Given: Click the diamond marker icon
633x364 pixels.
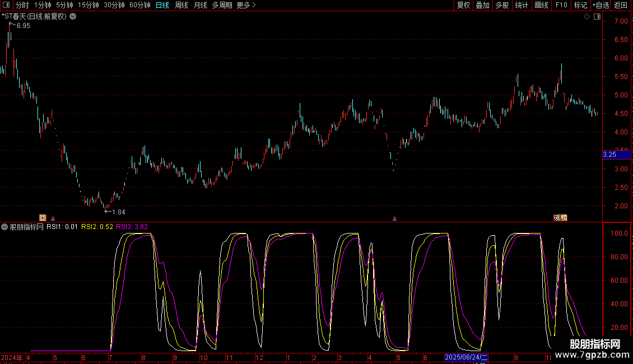Looking at the screenshot, I should tap(587, 17).
